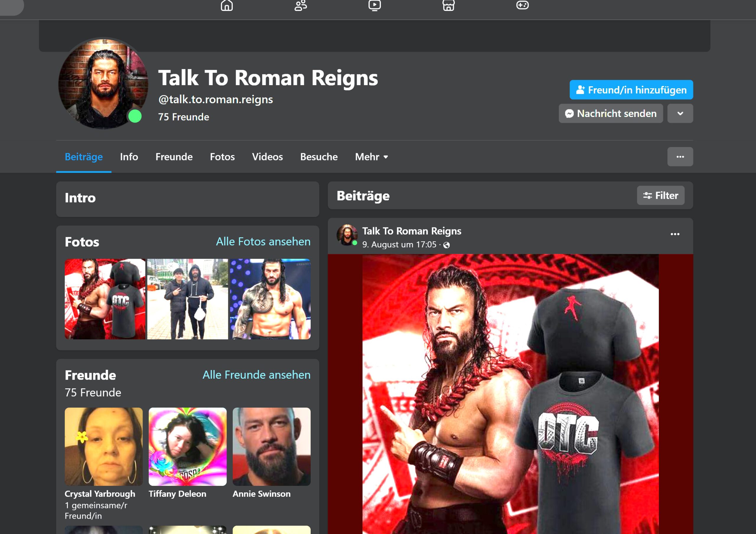Click Freund/in hinzufügen button
756x534 pixels.
631,90
